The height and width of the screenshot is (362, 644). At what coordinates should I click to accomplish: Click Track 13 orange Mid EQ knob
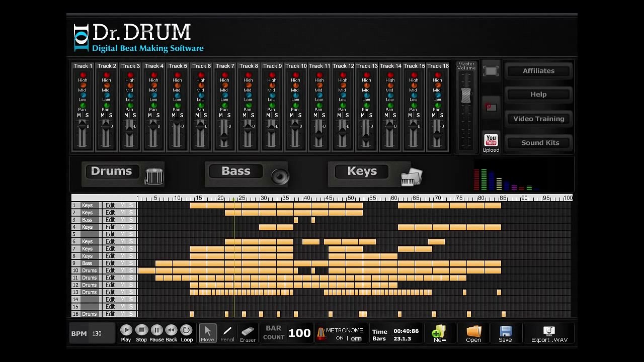coord(366,85)
